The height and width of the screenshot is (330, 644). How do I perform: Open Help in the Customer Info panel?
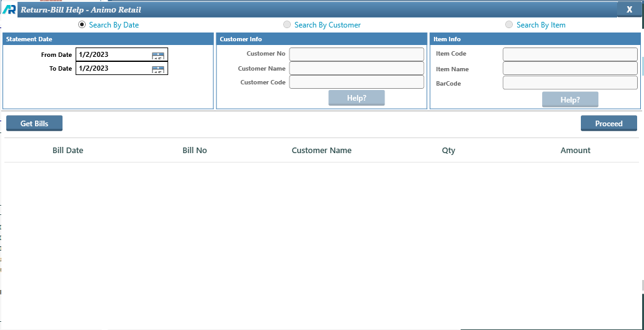click(356, 97)
